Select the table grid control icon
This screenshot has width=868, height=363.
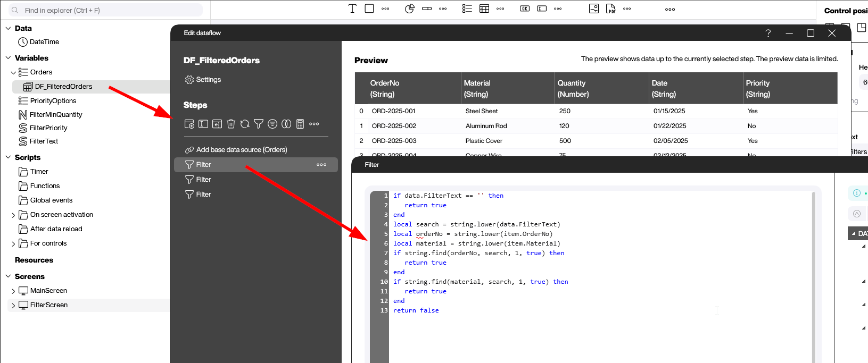click(x=484, y=9)
